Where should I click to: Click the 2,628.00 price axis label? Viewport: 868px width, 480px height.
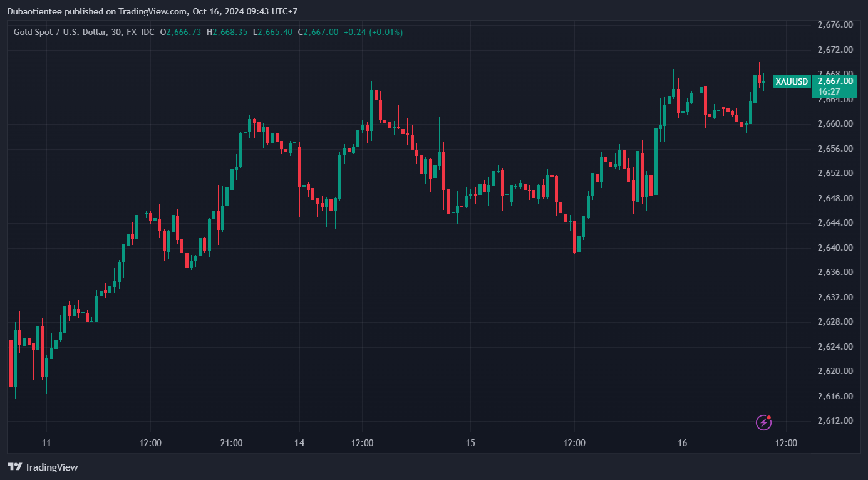pyautogui.click(x=835, y=322)
